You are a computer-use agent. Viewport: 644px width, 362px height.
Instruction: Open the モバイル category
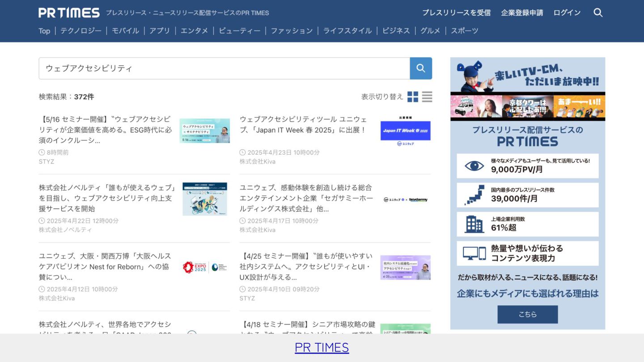coord(125,31)
